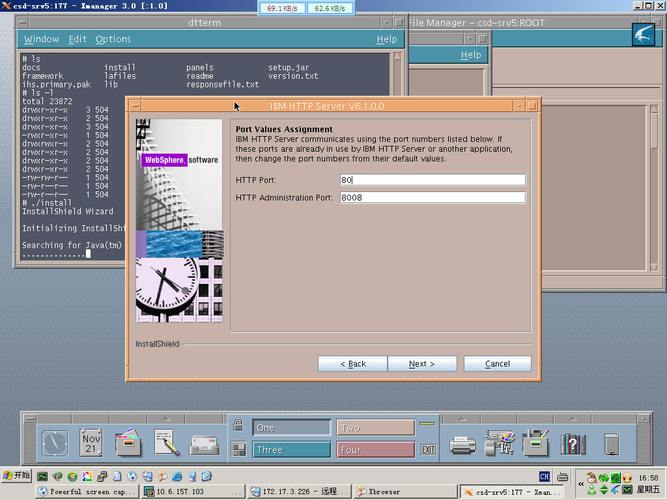This screenshot has width=667, height=500.
Task: Open the Edit menu in dtterm
Action: coord(77,39)
